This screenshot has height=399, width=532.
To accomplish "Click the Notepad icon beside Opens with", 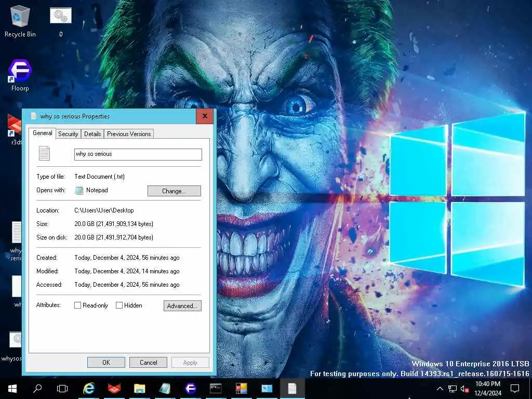I will coord(79,190).
